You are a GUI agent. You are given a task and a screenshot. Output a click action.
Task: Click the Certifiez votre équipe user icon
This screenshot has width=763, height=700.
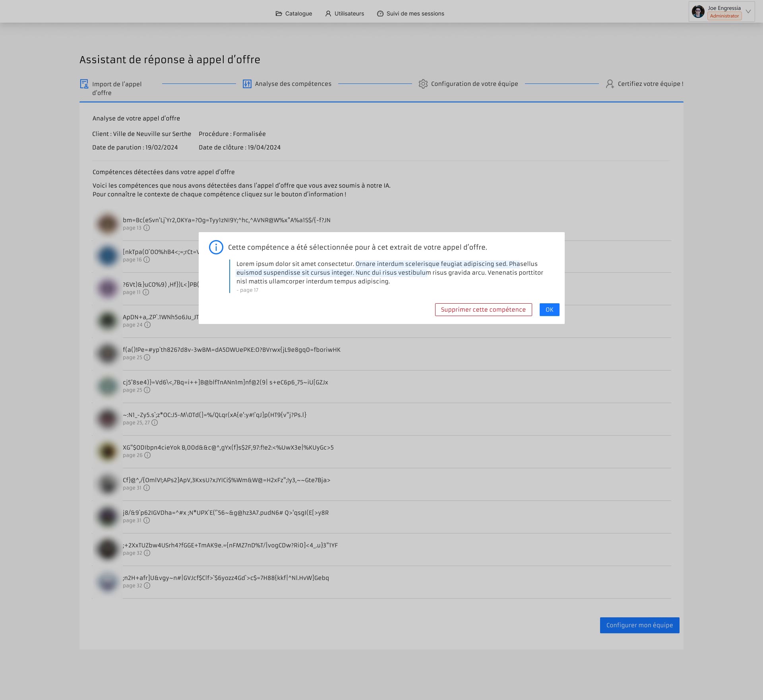pyautogui.click(x=610, y=84)
